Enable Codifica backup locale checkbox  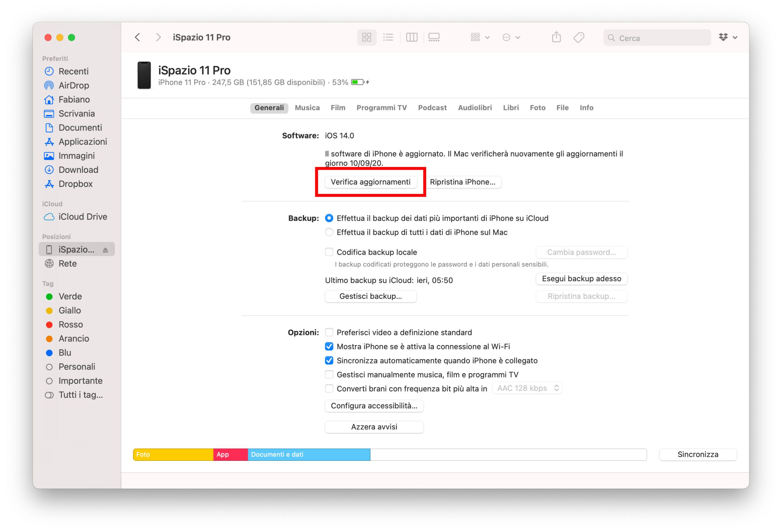pyautogui.click(x=329, y=252)
